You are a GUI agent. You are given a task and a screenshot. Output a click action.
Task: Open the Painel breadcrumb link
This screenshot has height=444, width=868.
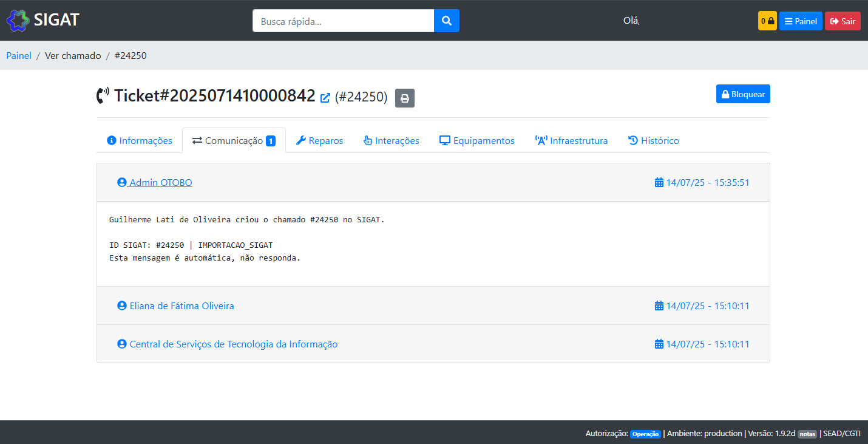(19, 55)
